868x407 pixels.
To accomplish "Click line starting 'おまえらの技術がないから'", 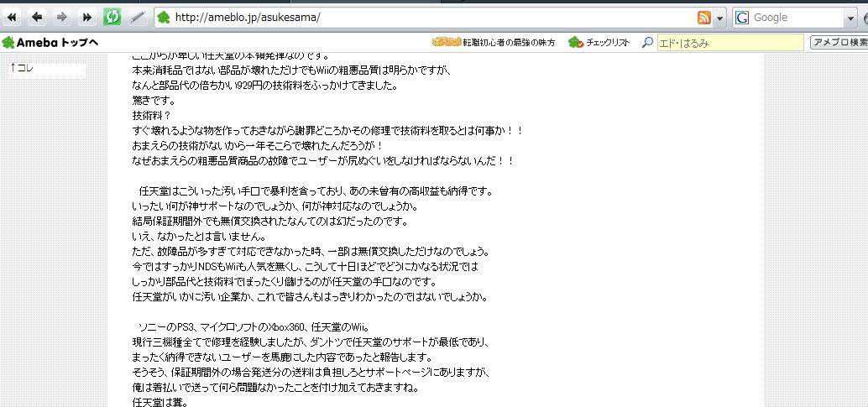I will tap(258, 146).
